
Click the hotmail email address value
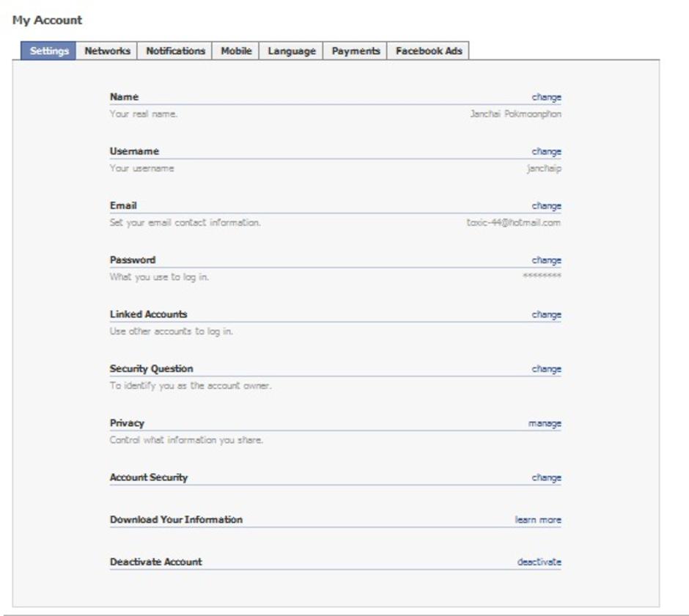tap(514, 222)
